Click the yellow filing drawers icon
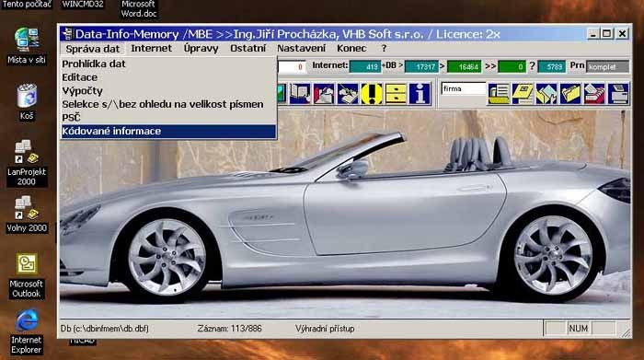The image size is (644, 360). pyautogui.click(x=396, y=94)
